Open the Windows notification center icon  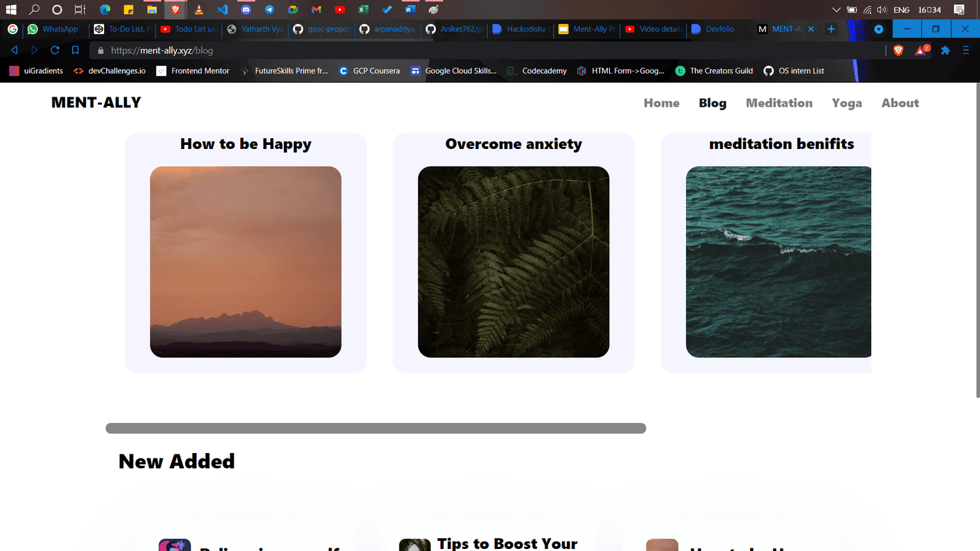tap(959, 10)
